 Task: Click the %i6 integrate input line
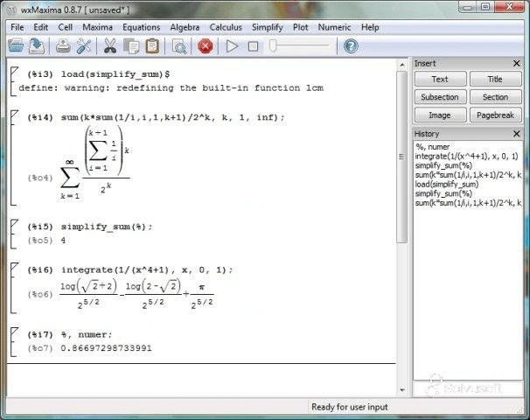[147, 269]
